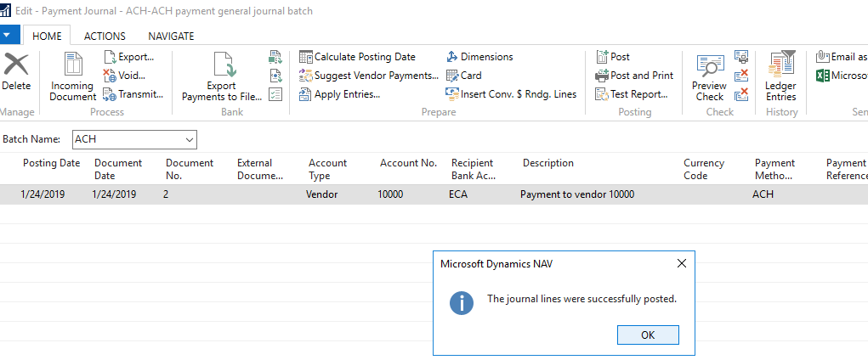Select Posting Date cell 1/24/2019
This screenshot has width=868, height=360.
(43, 194)
